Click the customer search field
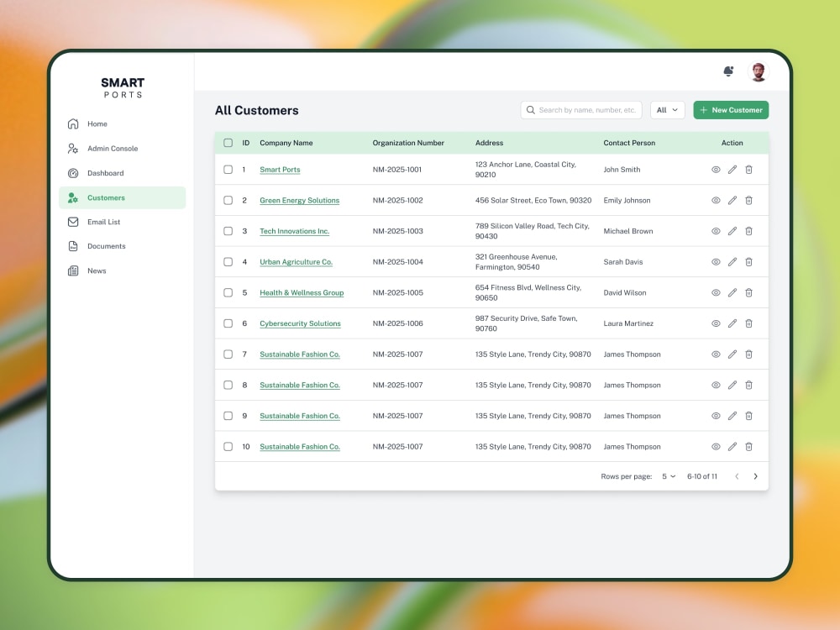The image size is (840, 630). pos(581,110)
